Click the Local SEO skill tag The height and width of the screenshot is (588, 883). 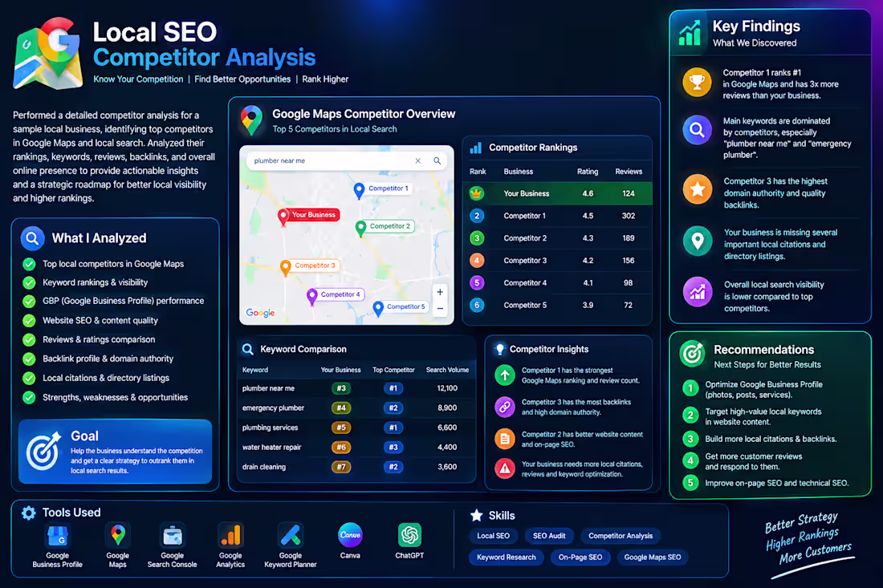pyautogui.click(x=494, y=536)
